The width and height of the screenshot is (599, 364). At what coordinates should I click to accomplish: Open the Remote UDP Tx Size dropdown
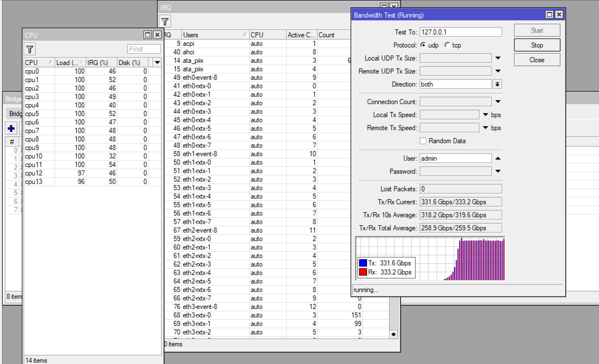[498, 71]
